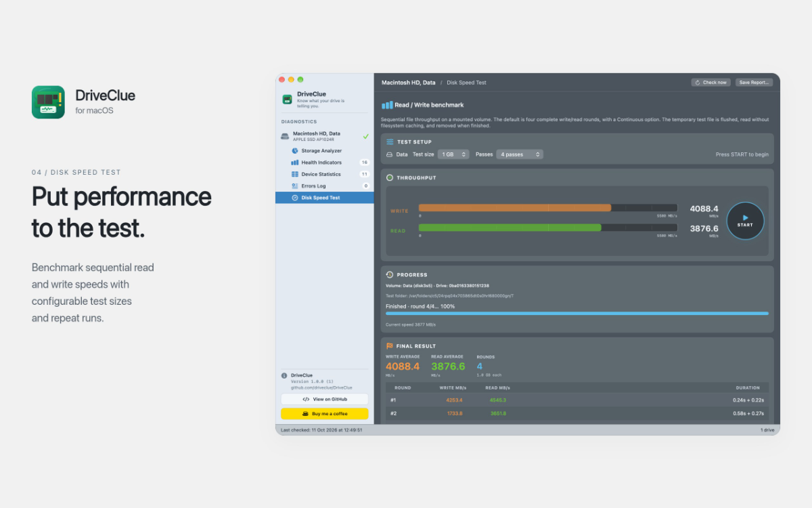Open the Device Statistics sidebar icon
812x508 pixels.
pyautogui.click(x=295, y=174)
